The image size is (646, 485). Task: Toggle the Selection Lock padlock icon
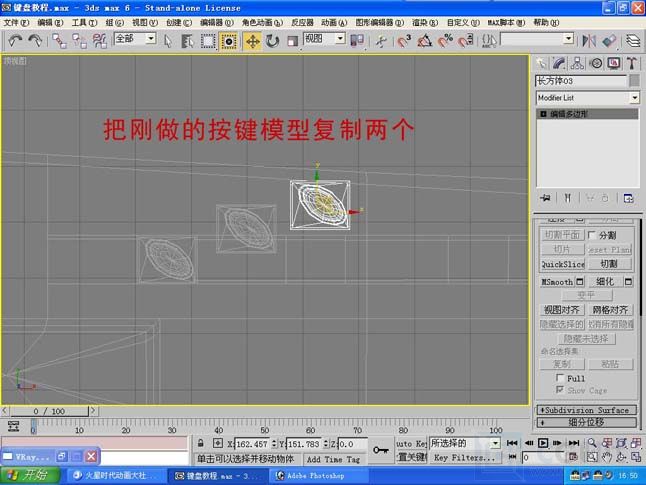click(x=200, y=443)
